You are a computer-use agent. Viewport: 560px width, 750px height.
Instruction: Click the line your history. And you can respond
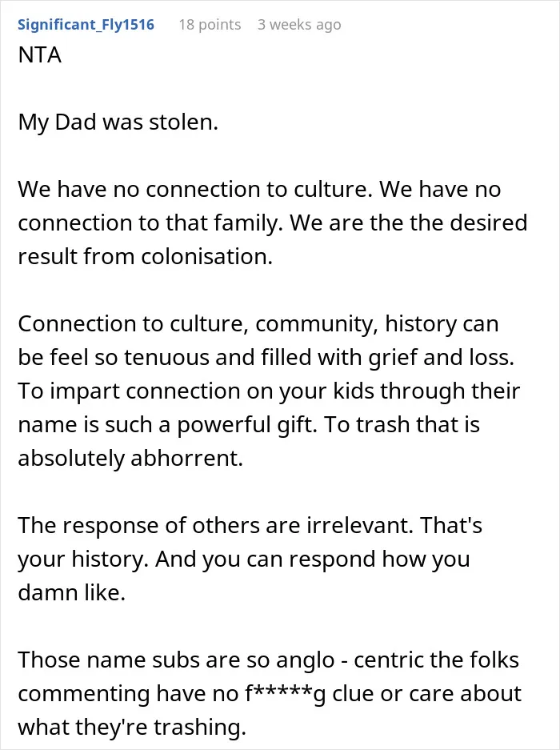[x=244, y=559]
